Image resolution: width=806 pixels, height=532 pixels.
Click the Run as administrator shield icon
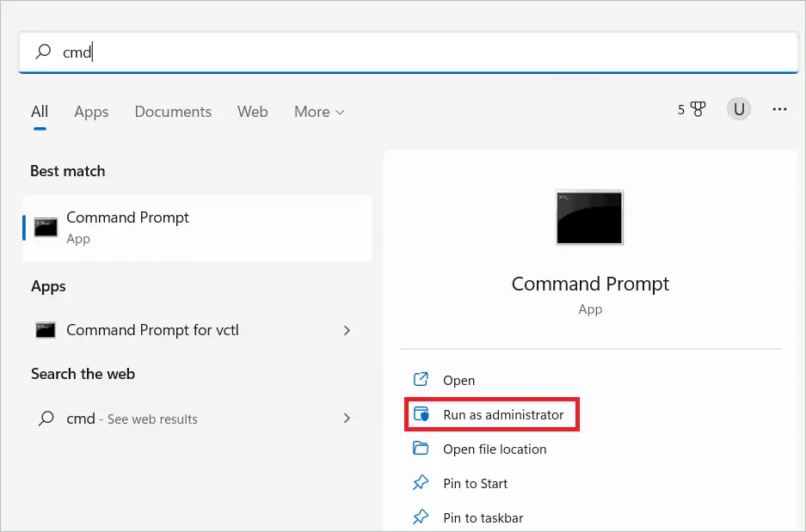pos(421,414)
